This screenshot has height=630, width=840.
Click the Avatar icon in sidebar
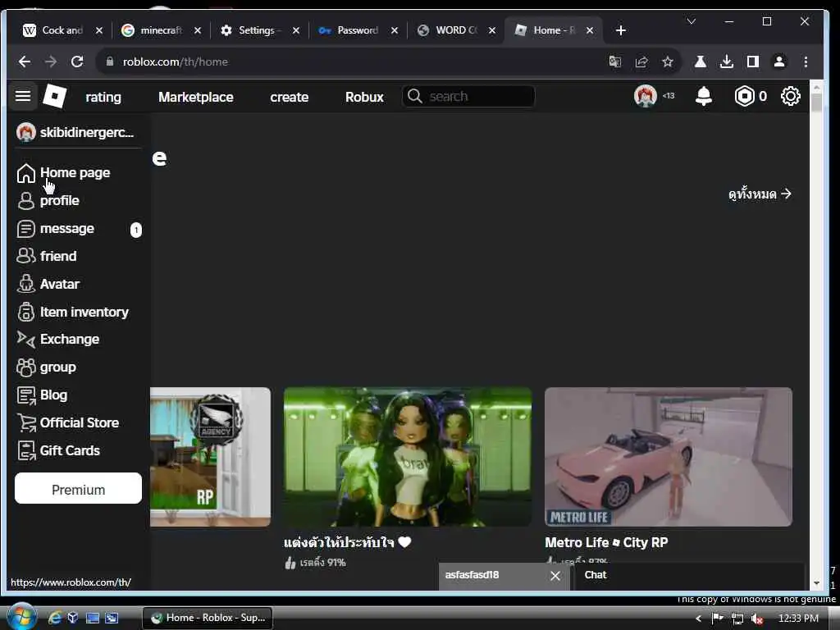[x=25, y=284]
